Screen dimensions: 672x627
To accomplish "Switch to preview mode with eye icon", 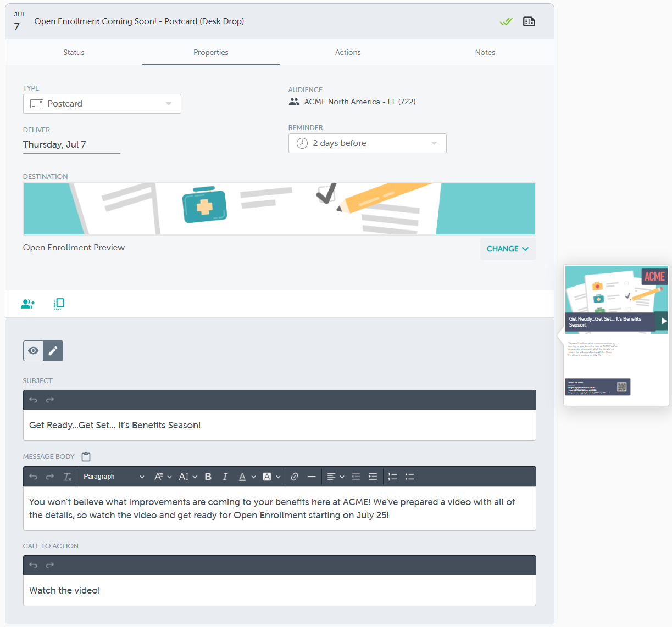I will pos(34,351).
